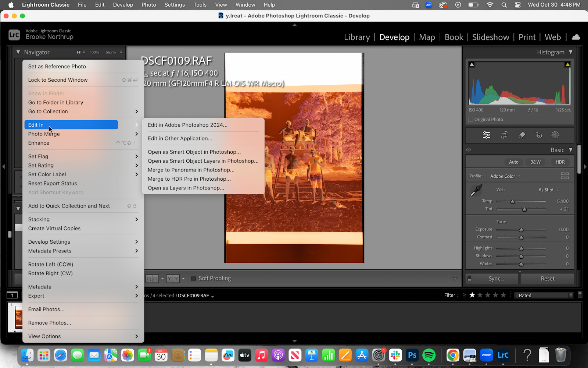
Task: Toggle Basic panel visibility eye
Action: pos(469,150)
